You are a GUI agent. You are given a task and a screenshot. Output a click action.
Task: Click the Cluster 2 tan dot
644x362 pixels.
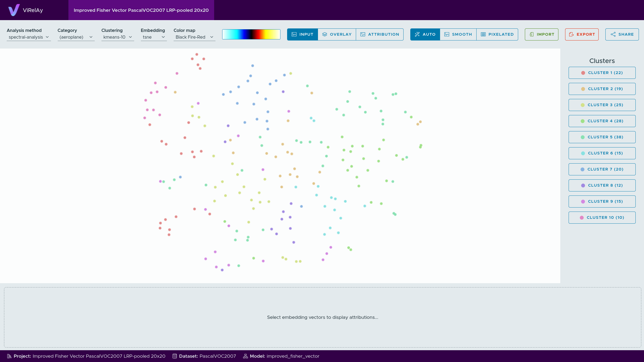[583, 89]
